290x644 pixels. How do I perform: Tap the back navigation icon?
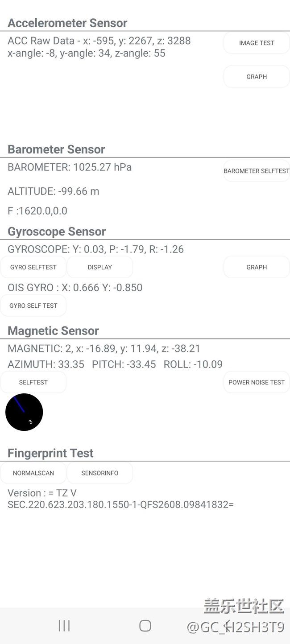click(227, 626)
